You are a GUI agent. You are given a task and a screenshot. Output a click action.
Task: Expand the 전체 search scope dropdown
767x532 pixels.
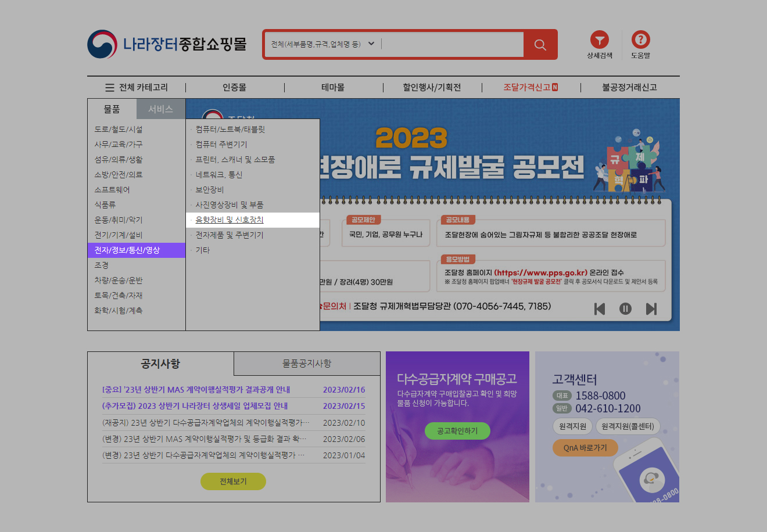coord(323,44)
